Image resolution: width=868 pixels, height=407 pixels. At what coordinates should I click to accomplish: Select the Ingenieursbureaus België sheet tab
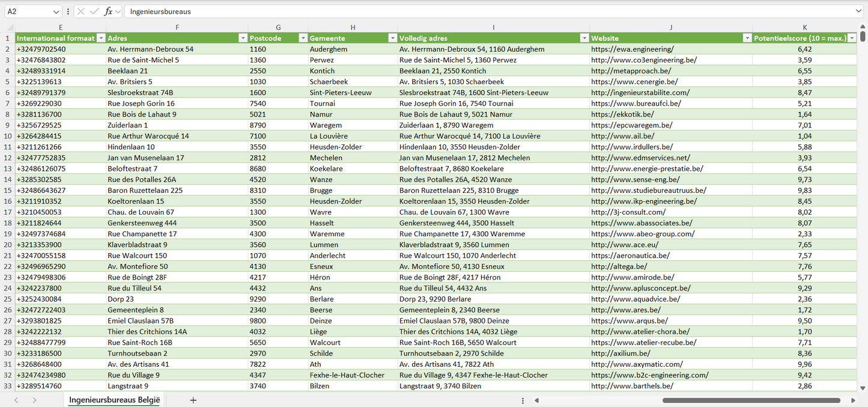(114, 400)
